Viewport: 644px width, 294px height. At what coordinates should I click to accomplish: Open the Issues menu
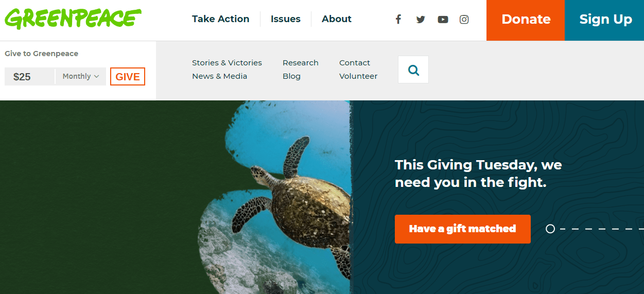(286, 19)
